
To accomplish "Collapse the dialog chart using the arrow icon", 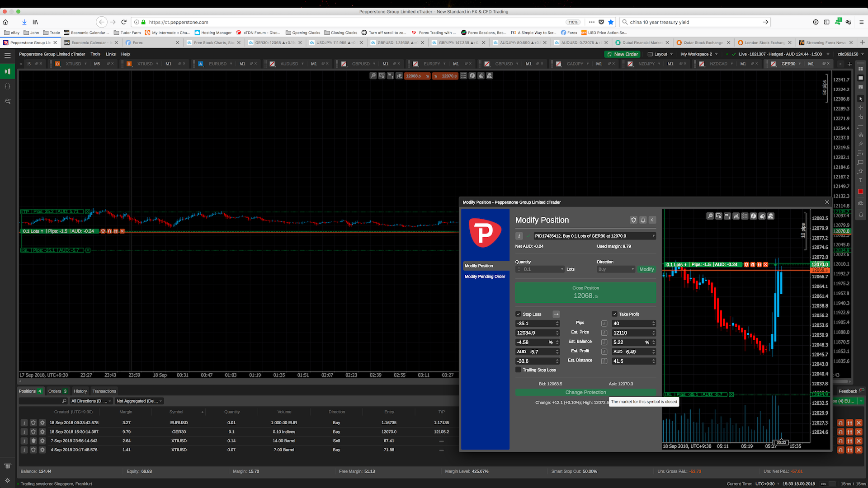I will (652, 220).
